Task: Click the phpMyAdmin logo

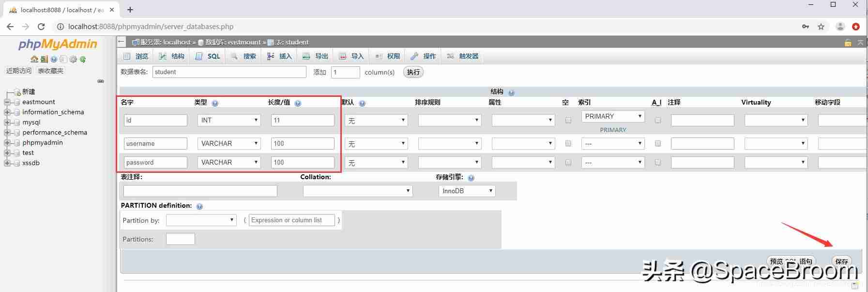Action: (x=58, y=44)
